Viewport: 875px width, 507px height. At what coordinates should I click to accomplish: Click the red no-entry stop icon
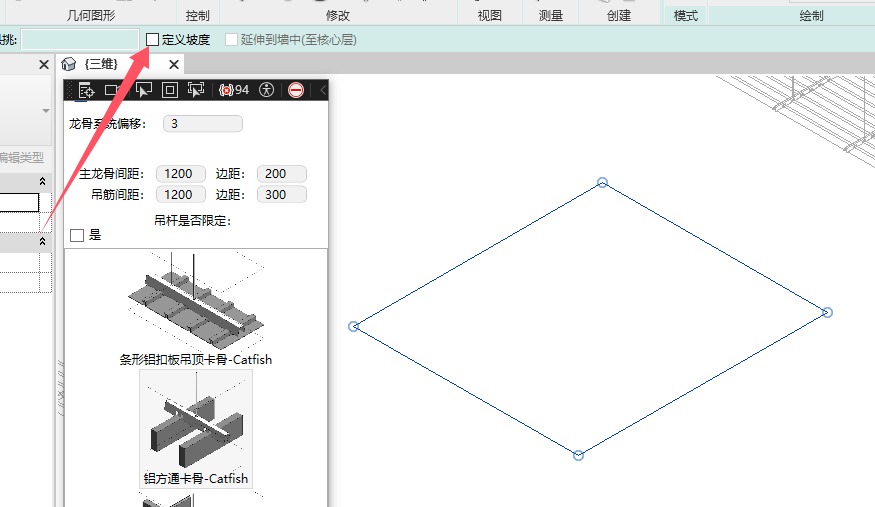[296, 90]
